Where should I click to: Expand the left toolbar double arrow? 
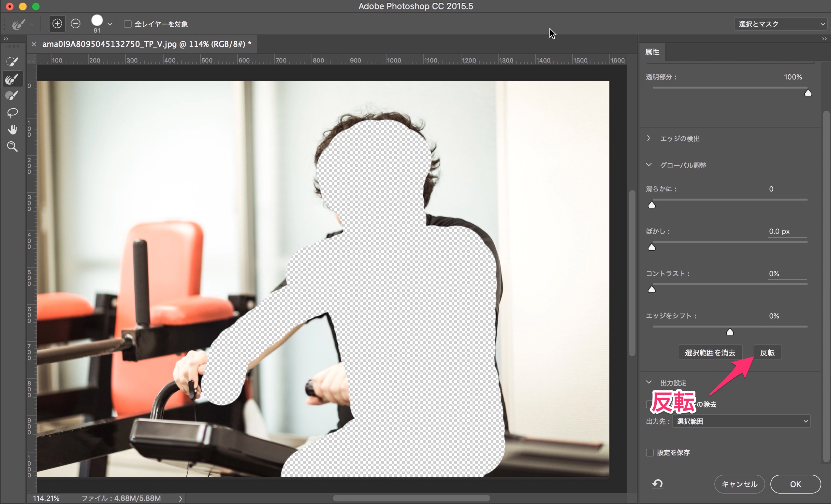(x=6, y=39)
